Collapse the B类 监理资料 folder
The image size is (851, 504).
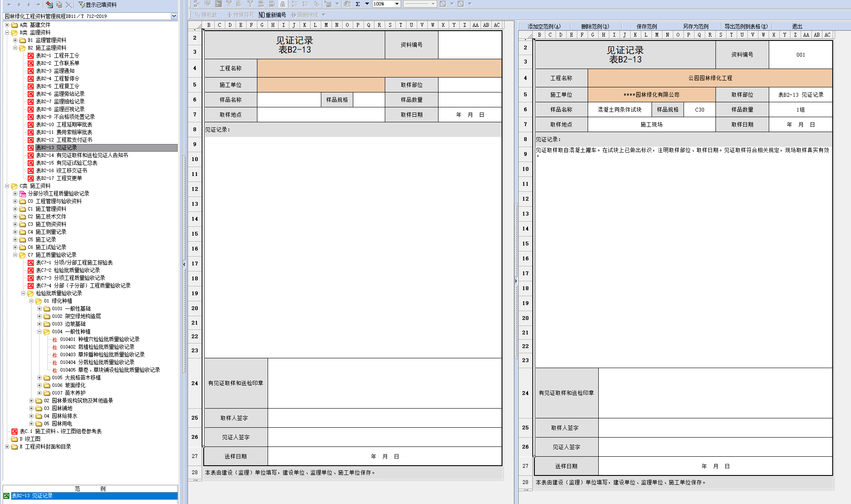(x=7, y=32)
